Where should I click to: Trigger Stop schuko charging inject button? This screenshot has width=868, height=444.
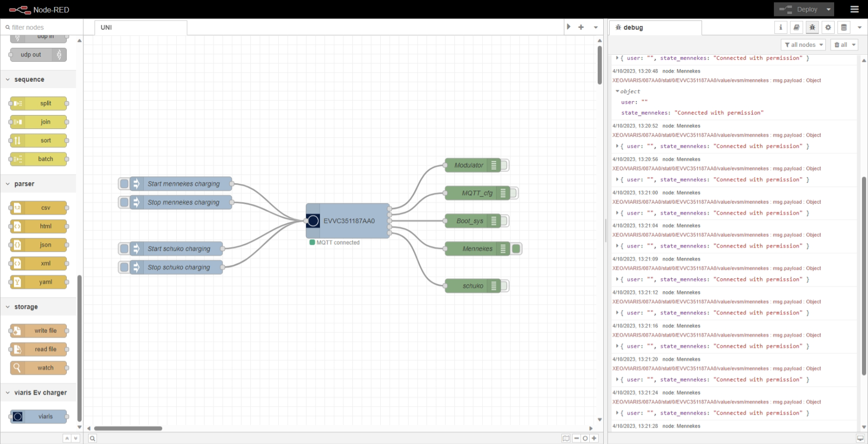click(x=124, y=267)
